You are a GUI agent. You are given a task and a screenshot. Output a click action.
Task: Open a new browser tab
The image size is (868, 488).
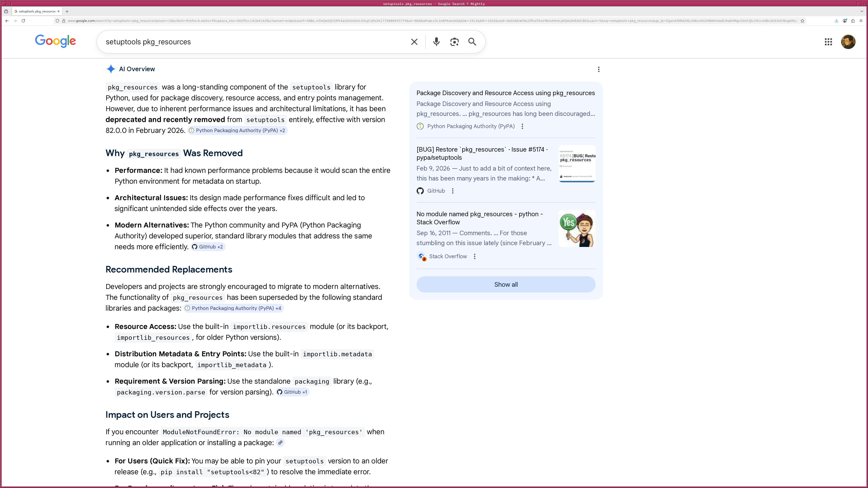tap(67, 11)
